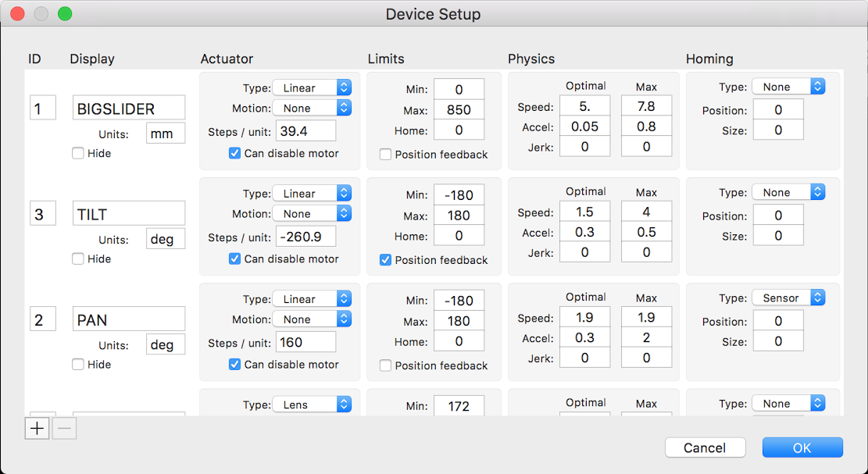Click the ID field of the TILT device
This screenshot has height=474, width=868.
[x=42, y=214]
